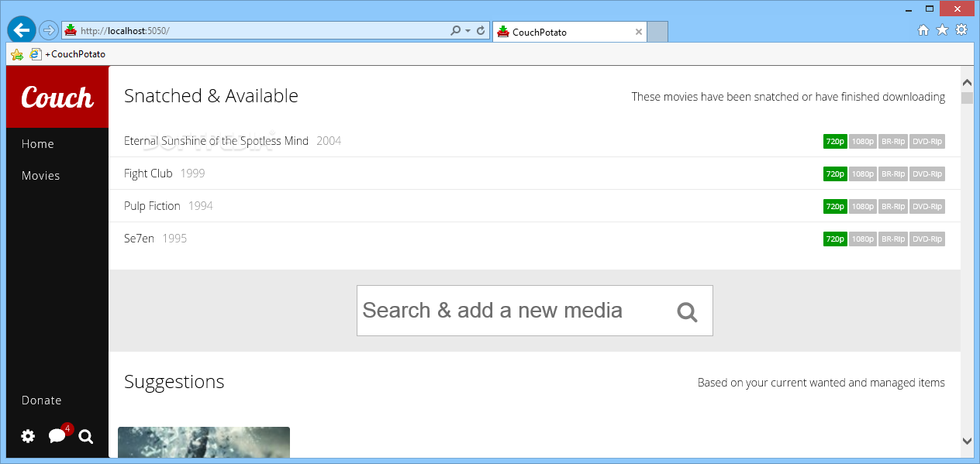Click the browser Back arrow button
Screen dimensions: 980x464
coord(22,30)
